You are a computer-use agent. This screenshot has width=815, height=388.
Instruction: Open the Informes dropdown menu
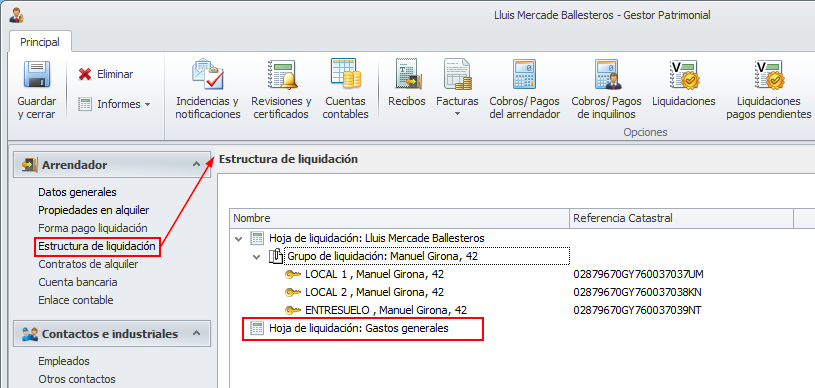tap(114, 104)
